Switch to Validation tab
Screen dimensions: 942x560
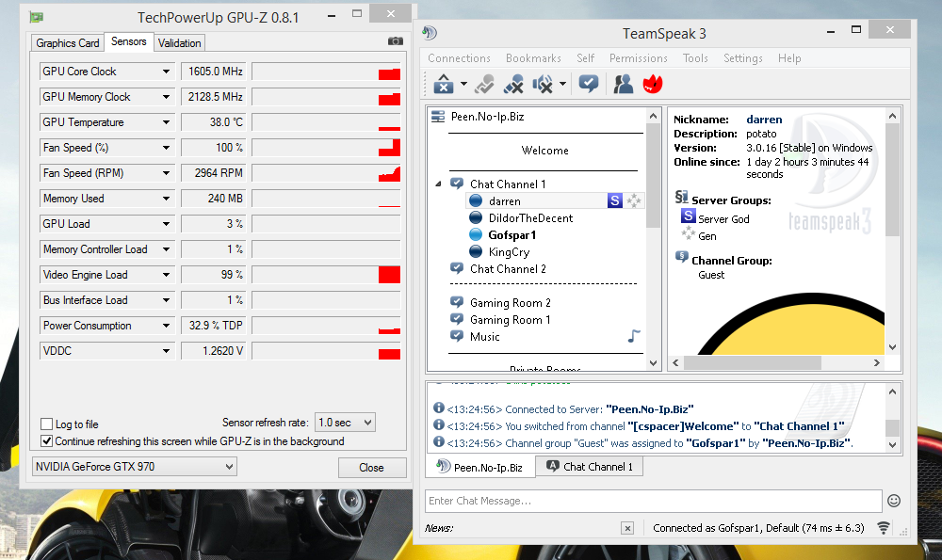pos(180,43)
